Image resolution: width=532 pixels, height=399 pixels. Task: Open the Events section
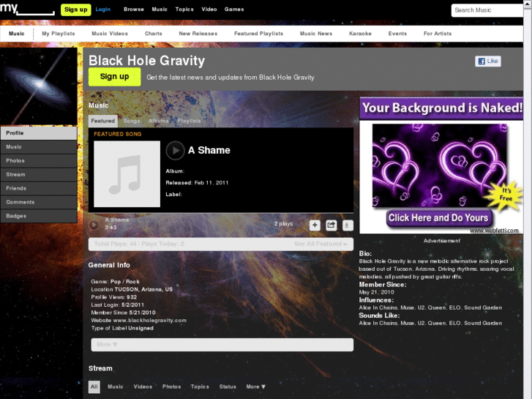[x=397, y=34]
